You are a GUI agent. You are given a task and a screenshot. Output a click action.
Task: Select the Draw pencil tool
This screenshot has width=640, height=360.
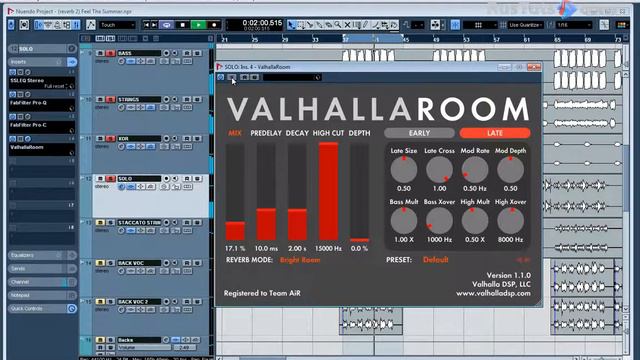tap(366, 25)
